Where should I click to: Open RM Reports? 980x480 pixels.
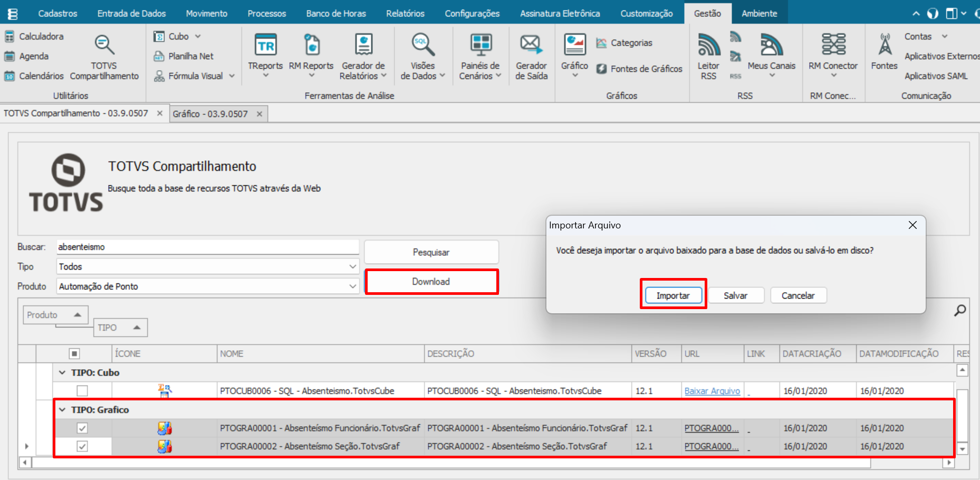[311, 56]
